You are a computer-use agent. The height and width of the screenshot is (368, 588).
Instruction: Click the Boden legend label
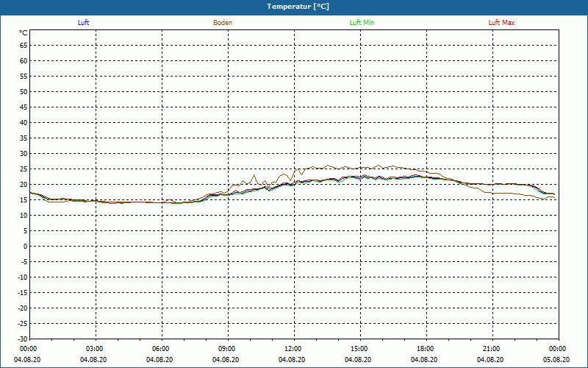pyautogui.click(x=223, y=23)
